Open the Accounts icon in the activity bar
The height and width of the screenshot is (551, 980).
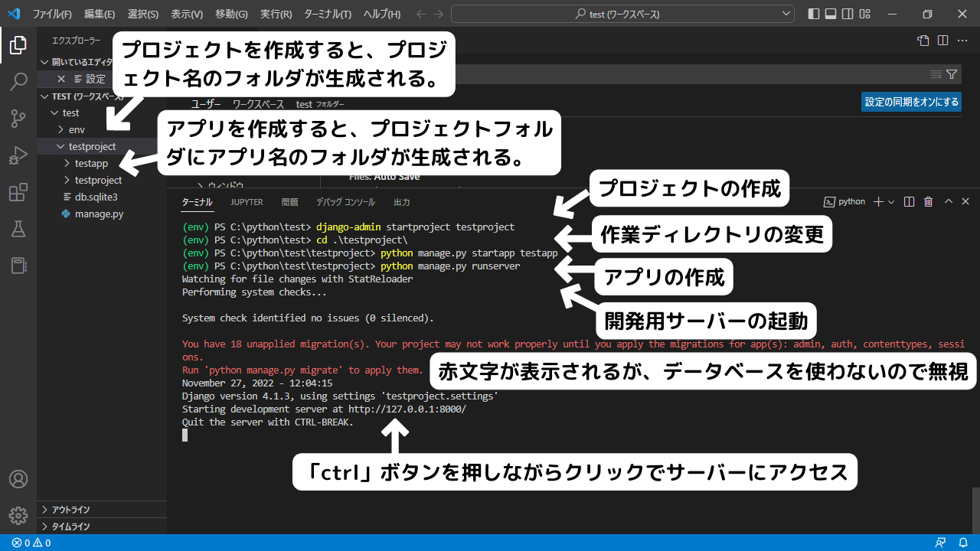(17, 479)
